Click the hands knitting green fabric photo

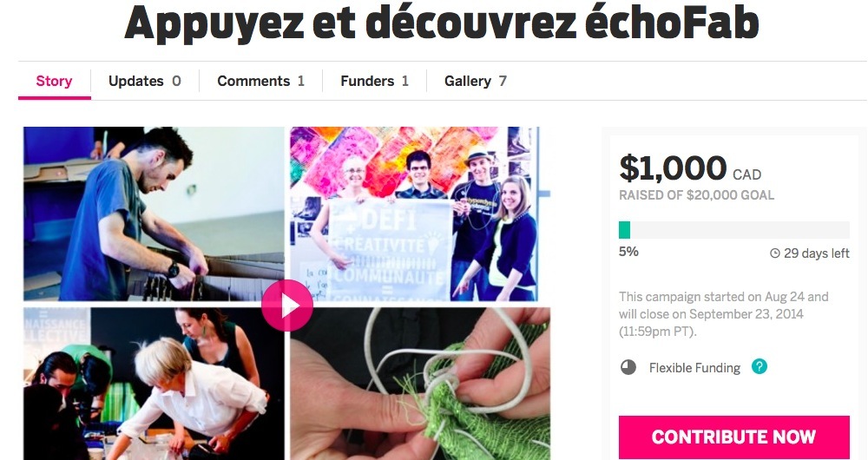420,384
